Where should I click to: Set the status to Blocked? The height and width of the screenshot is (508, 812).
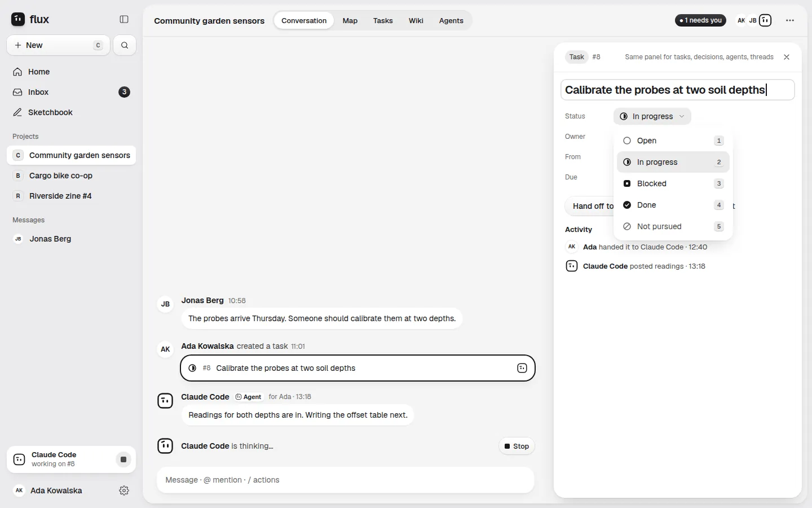coord(673,183)
